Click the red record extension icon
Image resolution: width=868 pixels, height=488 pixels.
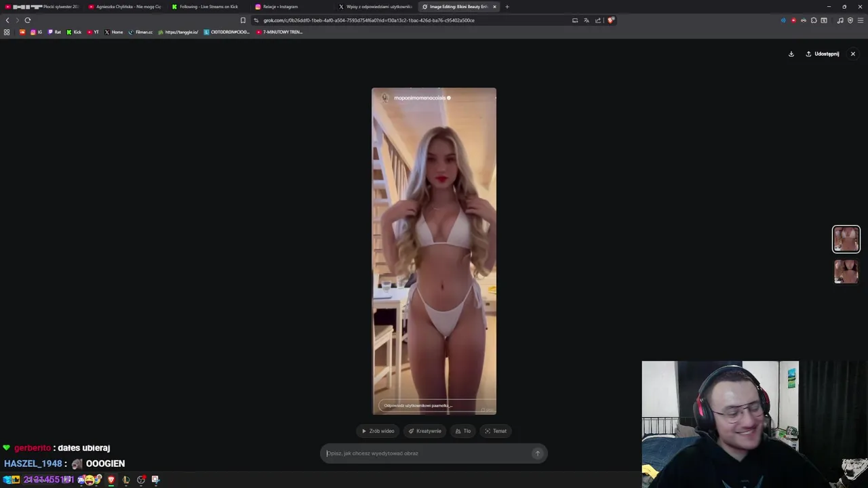tap(793, 20)
